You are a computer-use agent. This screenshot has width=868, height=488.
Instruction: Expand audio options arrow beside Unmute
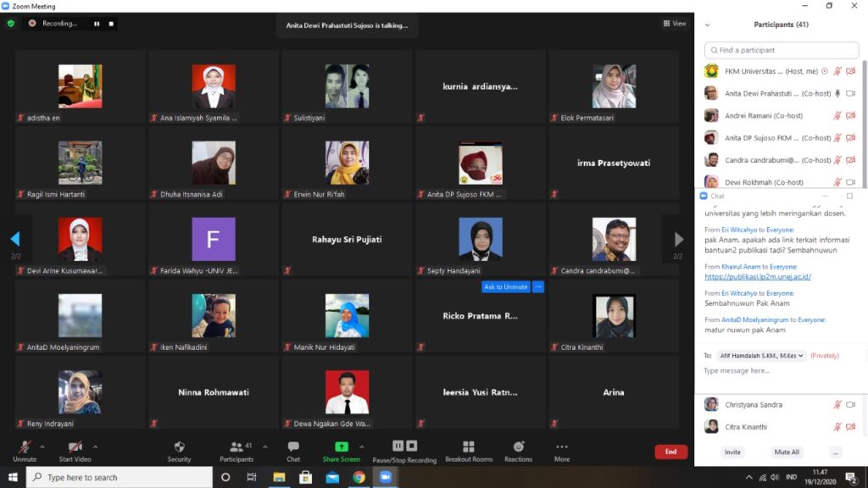[x=45, y=446]
